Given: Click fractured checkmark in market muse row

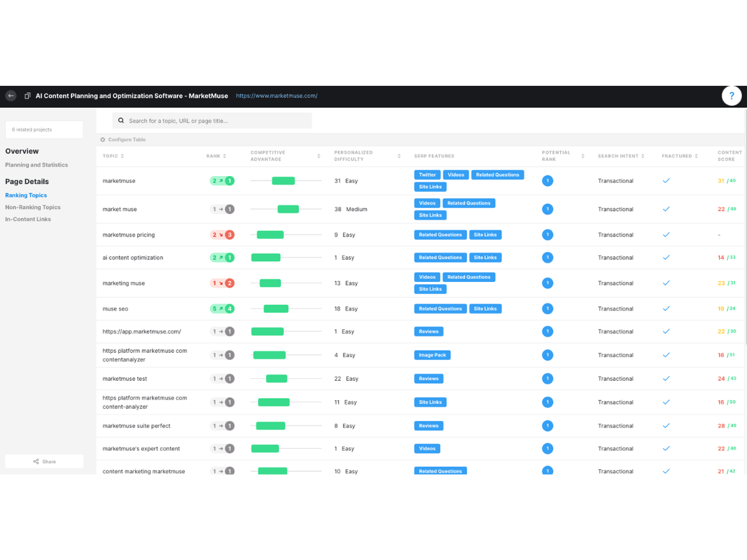Looking at the screenshot, I should click(666, 209).
